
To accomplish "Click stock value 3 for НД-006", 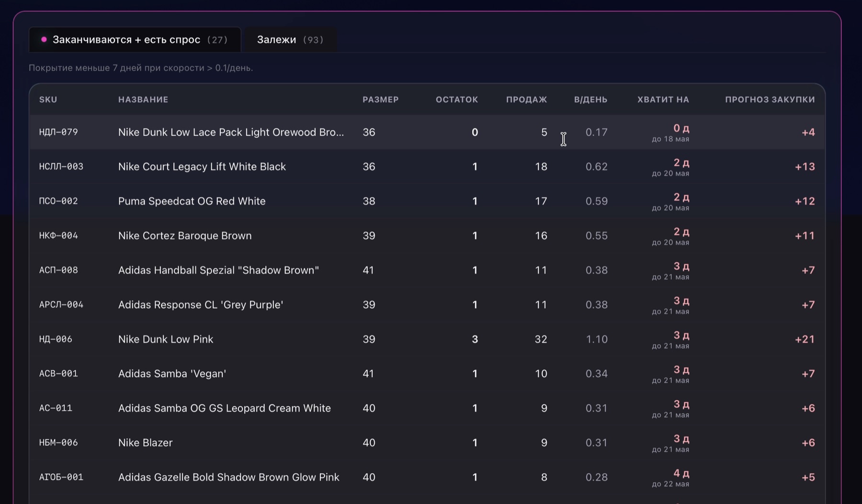I will pyautogui.click(x=475, y=339).
